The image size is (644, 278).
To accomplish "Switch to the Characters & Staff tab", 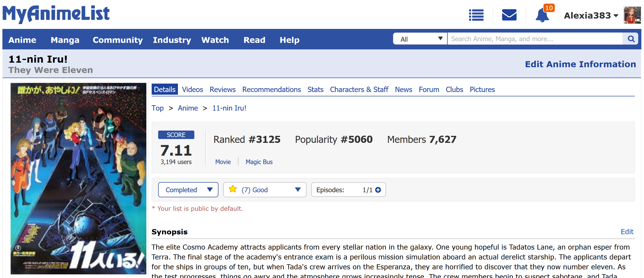I will 359,89.
